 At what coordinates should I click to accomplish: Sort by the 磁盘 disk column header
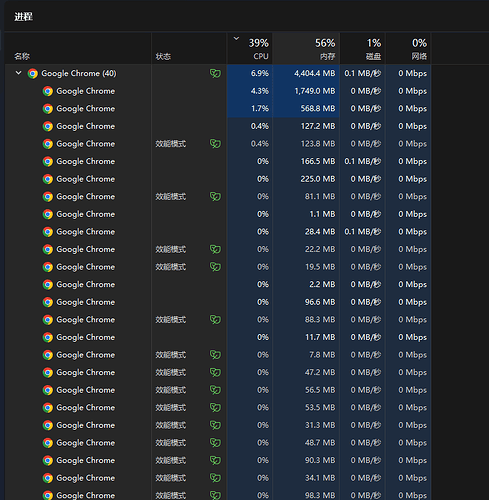tap(363, 48)
